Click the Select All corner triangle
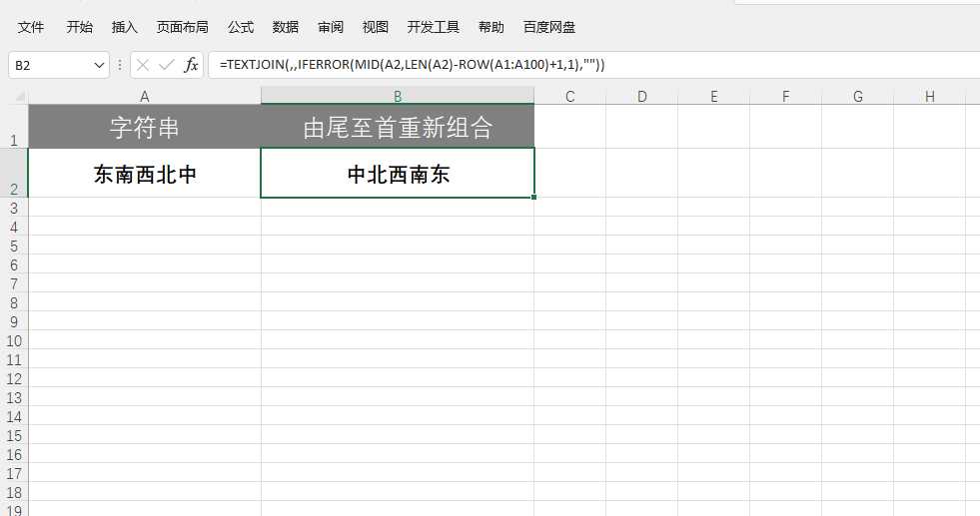 19,96
